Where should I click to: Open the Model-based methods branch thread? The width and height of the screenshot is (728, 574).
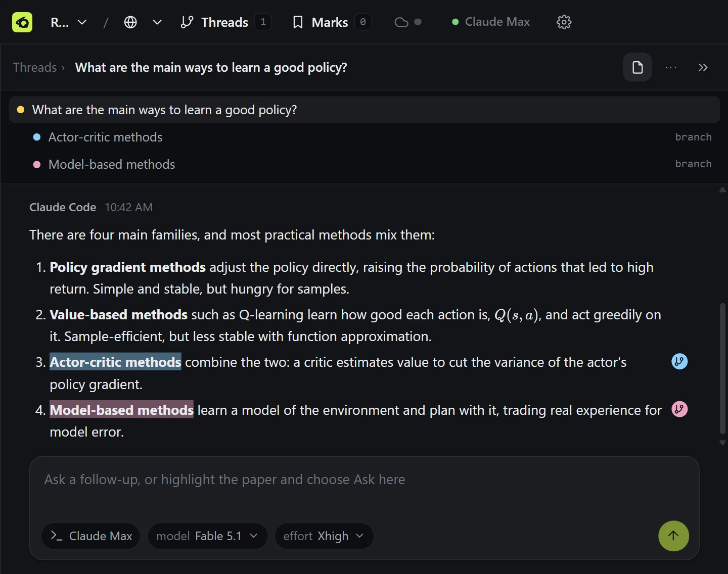coord(364,164)
